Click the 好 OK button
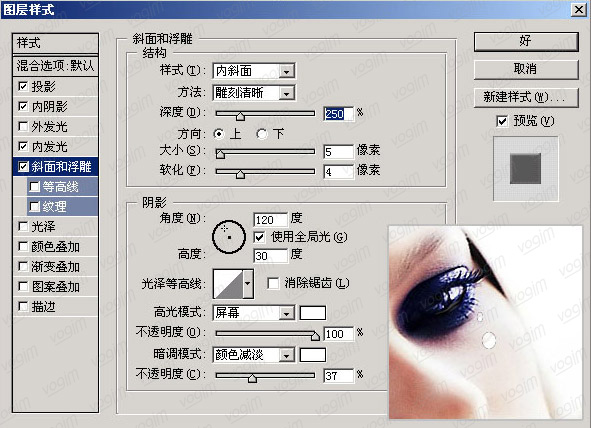This screenshot has width=591, height=428. (x=526, y=41)
